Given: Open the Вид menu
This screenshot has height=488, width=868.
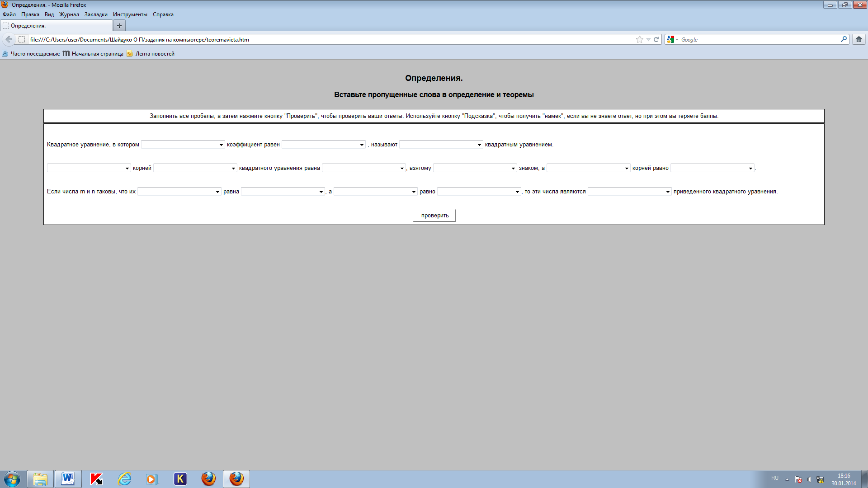Looking at the screenshot, I should point(49,14).
